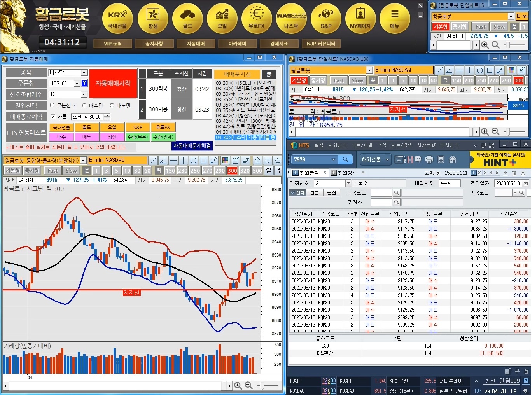Open the strategy dropdown 황금로봇_통합형-돌파형

83,160
